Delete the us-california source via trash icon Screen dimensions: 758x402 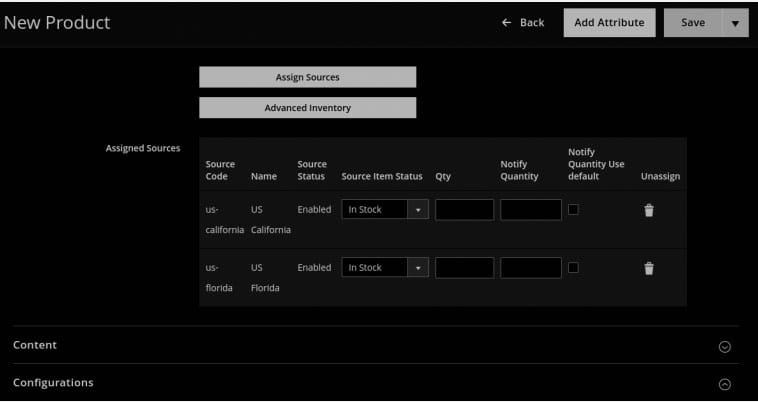[x=648, y=210]
